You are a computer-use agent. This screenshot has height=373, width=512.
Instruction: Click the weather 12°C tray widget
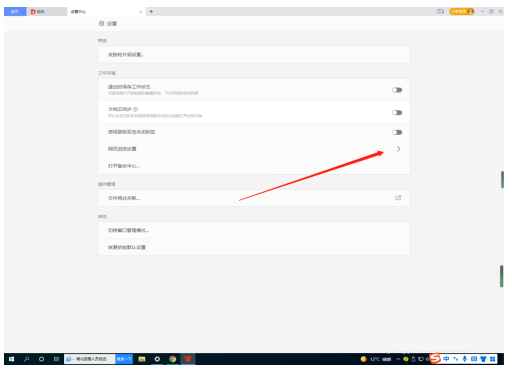click(376, 359)
